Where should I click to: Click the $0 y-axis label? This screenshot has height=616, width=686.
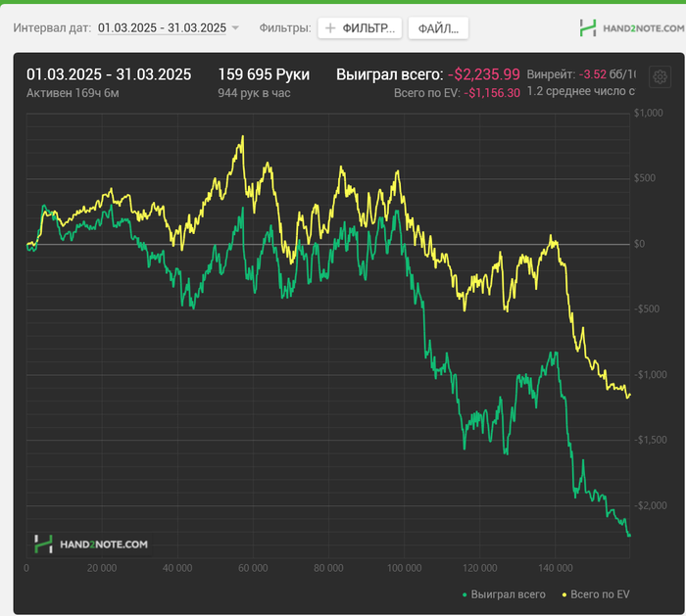pyautogui.click(x=640, y=244)
